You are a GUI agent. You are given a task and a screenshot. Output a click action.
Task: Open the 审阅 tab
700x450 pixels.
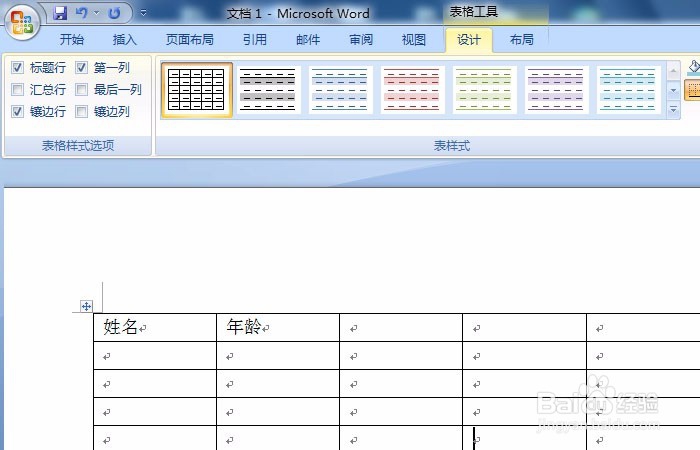tap(361, 40)
